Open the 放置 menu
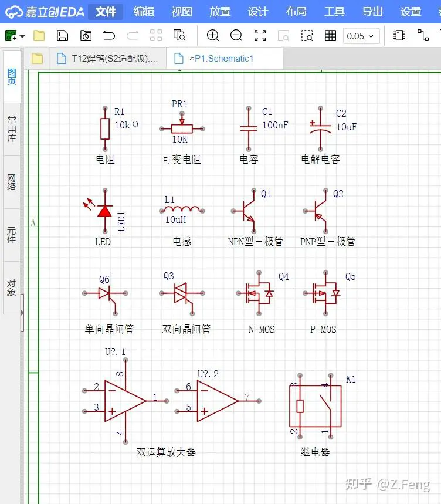 pos(220,12)
